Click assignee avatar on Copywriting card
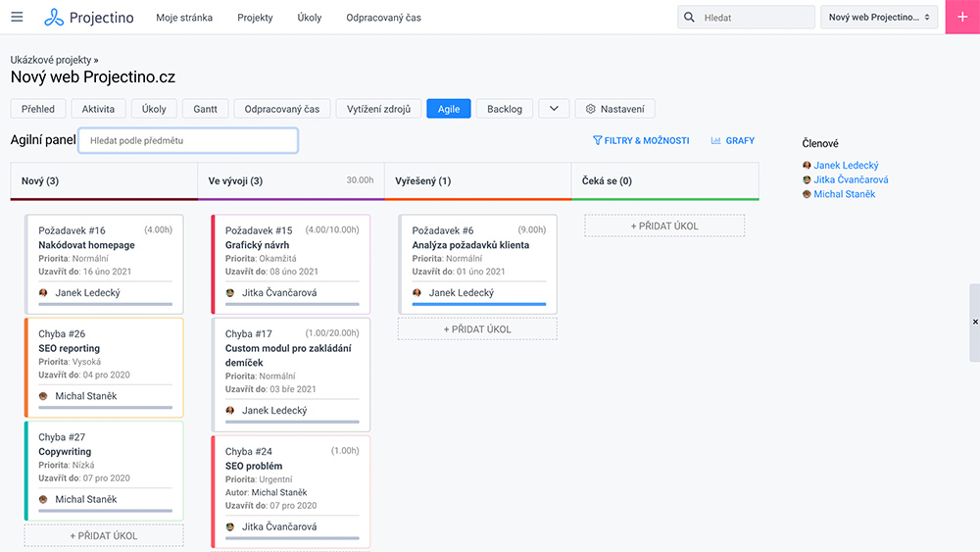The height and width of the screenshot is (552, 980). [43, 499]
